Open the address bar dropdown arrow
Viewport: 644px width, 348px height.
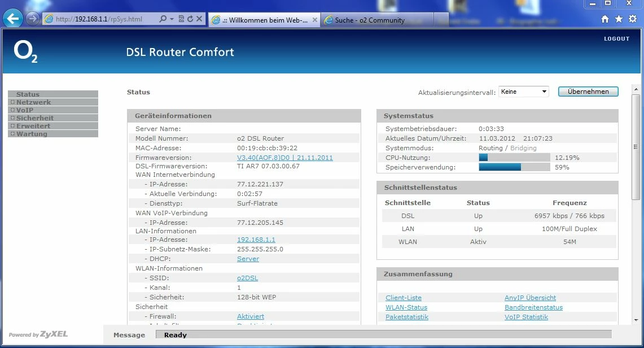click(x=172, y=19)
